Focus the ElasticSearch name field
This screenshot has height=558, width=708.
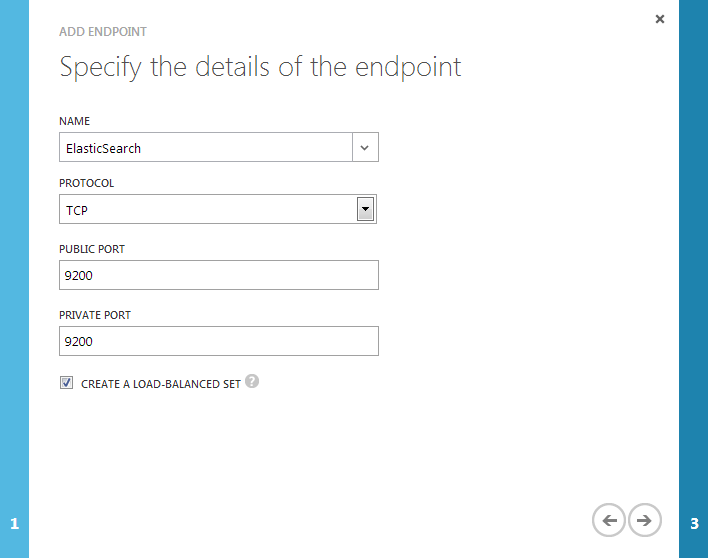click(x=206, y=147)
